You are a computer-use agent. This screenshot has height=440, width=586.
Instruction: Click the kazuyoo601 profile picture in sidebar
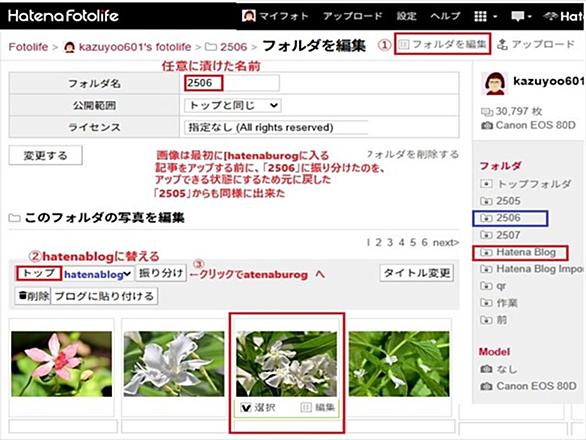pyautogui.click(x=495, y=83)
